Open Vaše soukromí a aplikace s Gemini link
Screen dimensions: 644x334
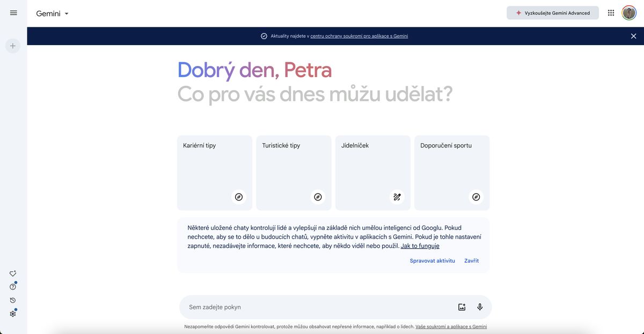pos(451,326)
